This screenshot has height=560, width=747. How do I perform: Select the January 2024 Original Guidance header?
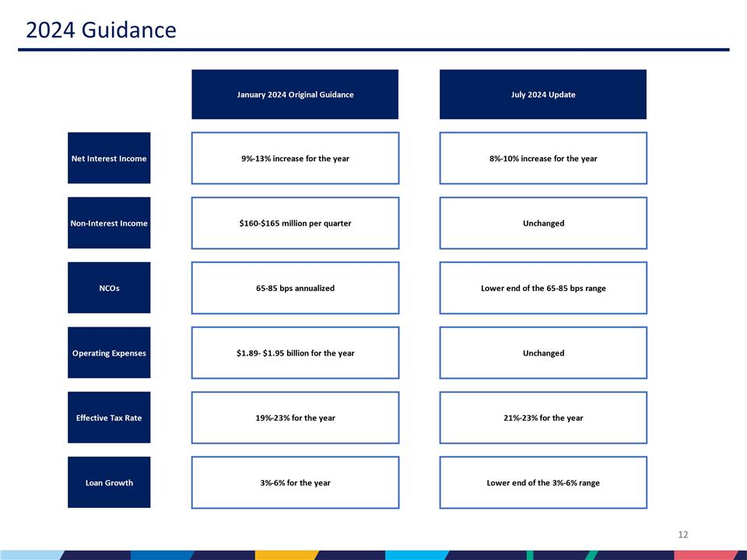coord(295,94)
